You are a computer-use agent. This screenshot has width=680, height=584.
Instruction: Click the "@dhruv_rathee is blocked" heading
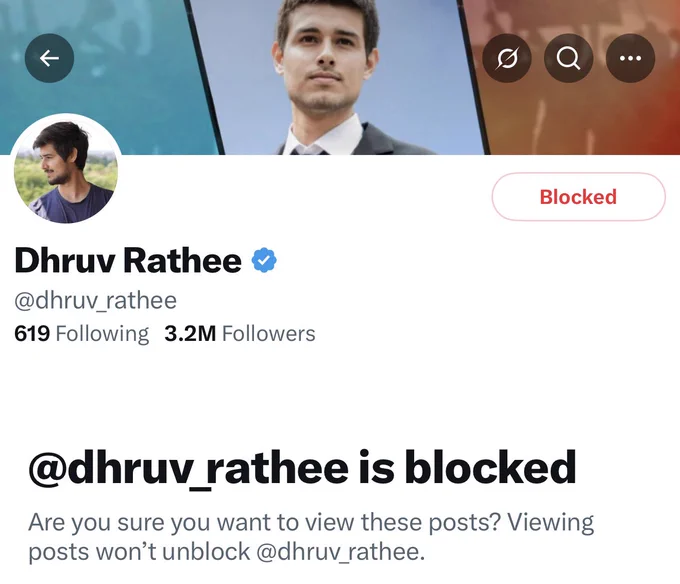point(302,468)
